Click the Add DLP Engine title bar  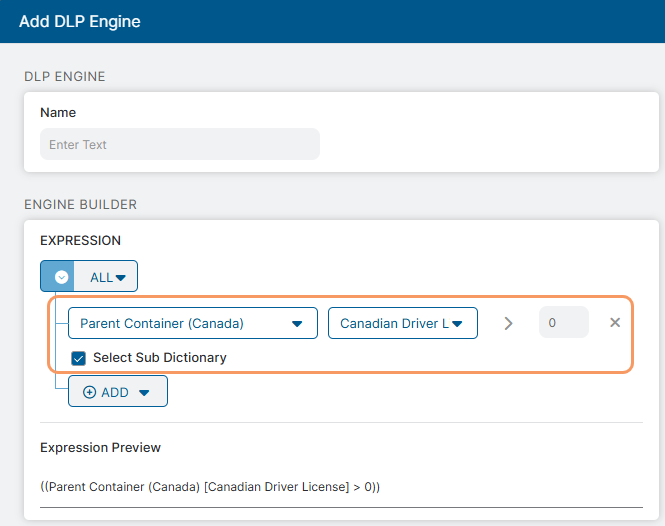80,21
